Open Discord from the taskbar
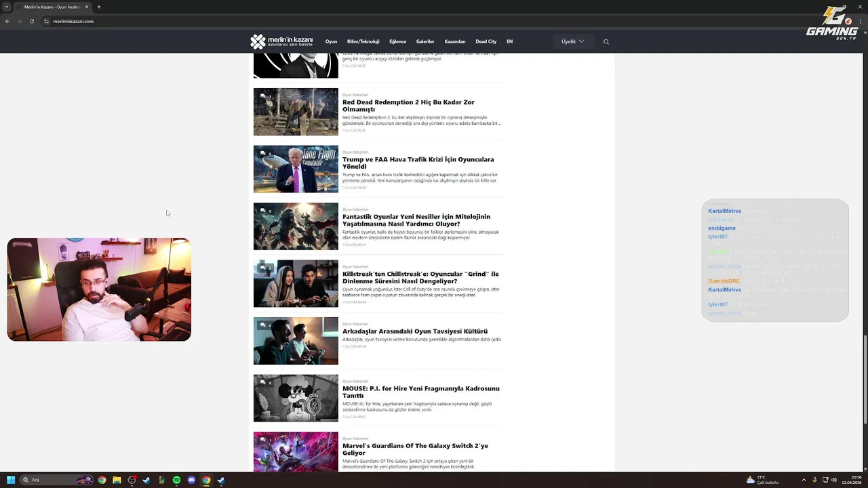868x488 pixels. [x=191, y=480]
